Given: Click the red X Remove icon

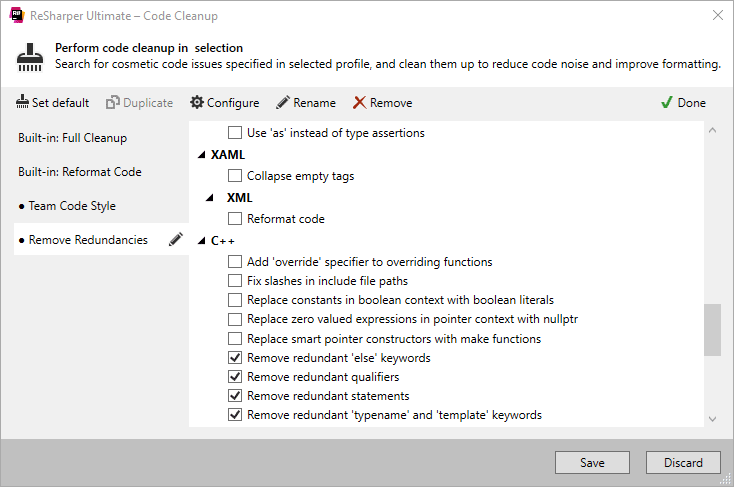Looking at the screenshot, I should click(360, 102).
